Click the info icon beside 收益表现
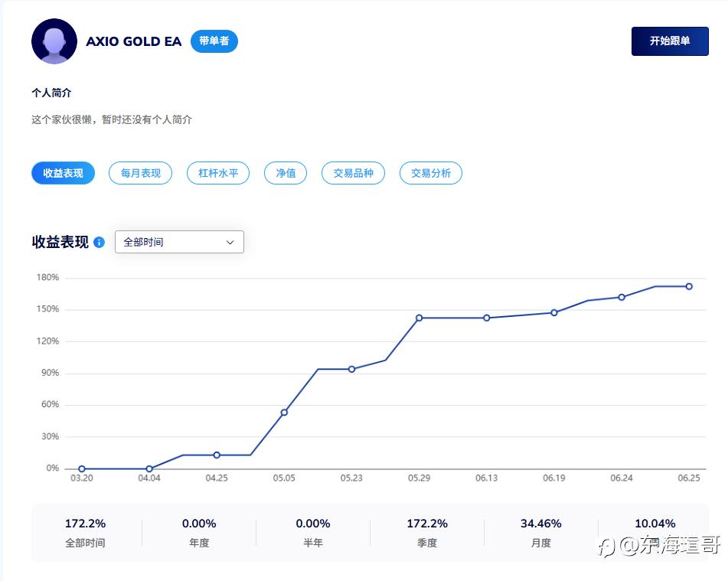The height and width of the screenshot is (581, 728). (99, 243)
